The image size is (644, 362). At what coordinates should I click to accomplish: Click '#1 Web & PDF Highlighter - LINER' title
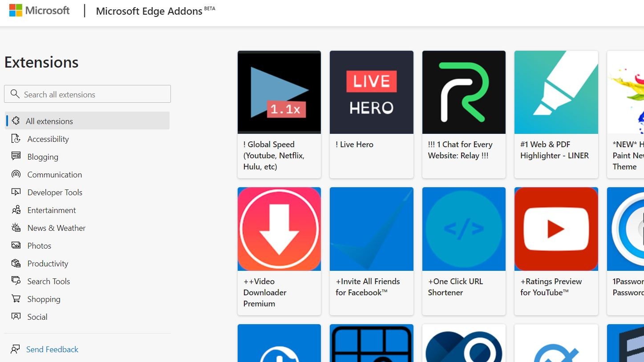(x=555, y=150)
